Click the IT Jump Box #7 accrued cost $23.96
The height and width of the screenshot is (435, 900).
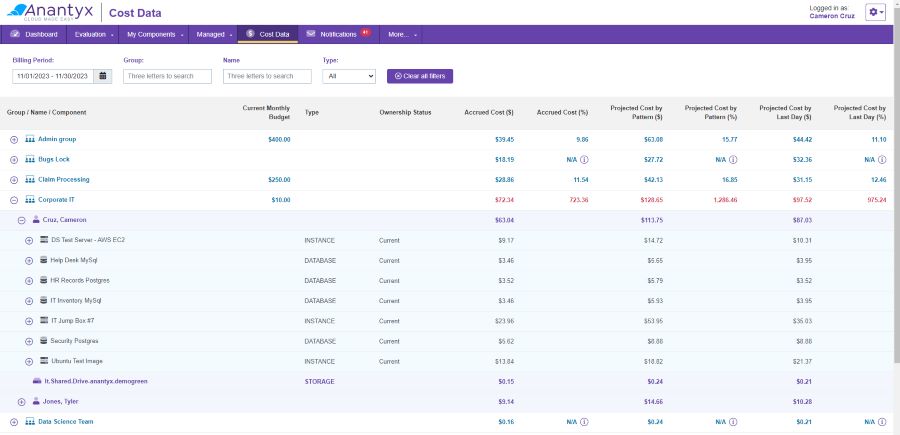pos(504,321)
